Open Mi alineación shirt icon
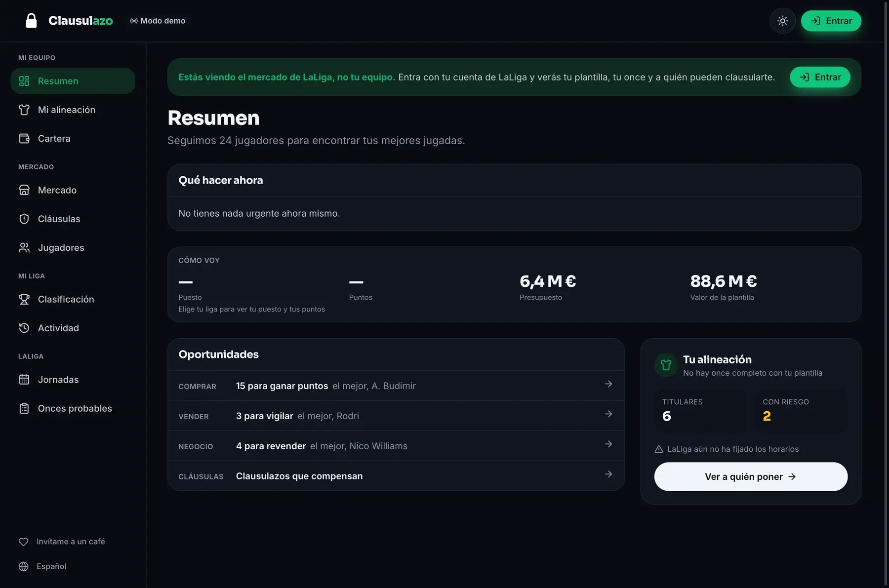The height and width of the screenshot is (588, 889). point(24,110)
